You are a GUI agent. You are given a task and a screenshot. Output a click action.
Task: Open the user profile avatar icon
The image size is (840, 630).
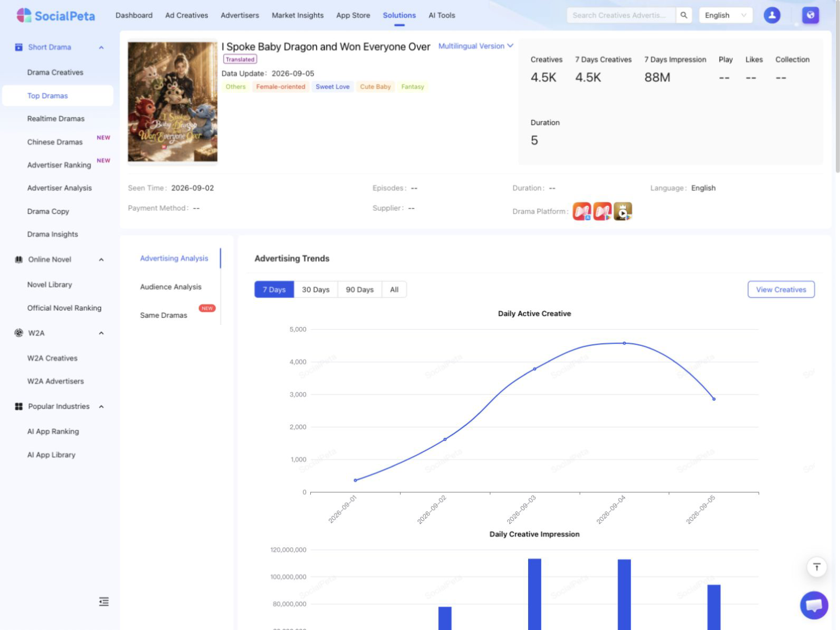[x=772, y=15]
